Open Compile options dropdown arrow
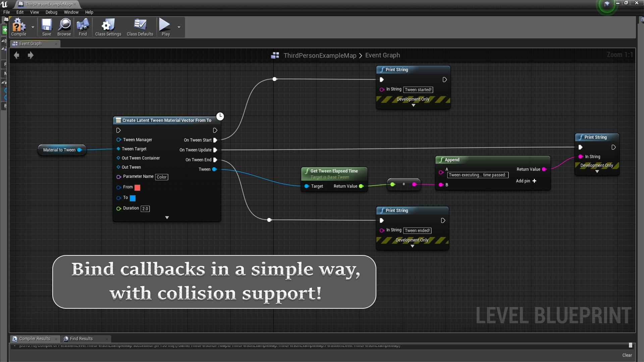Viewport: 644px width, 362px height. coord(33,27)
